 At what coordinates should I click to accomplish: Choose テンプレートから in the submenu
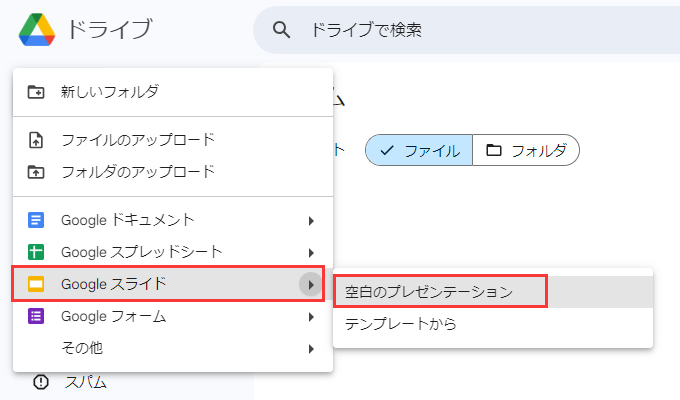pyautogui.click(x=493, y=324)
